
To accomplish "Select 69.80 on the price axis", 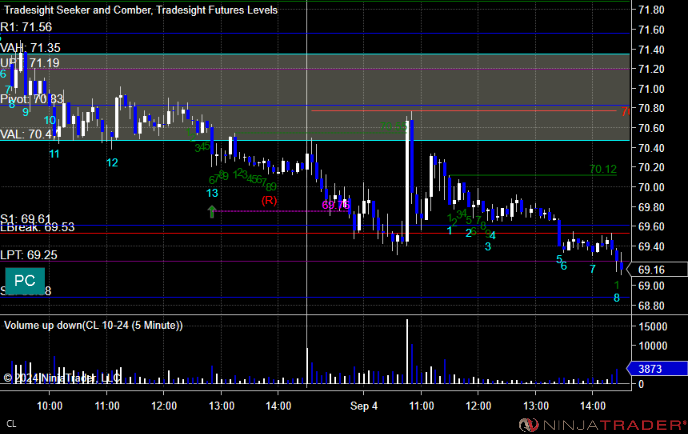I will point(652,207).
